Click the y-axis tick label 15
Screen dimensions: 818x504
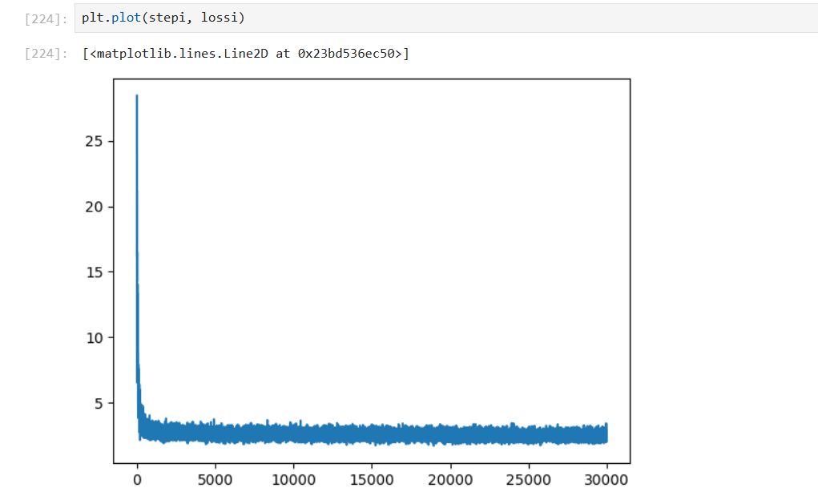[96, 272]
